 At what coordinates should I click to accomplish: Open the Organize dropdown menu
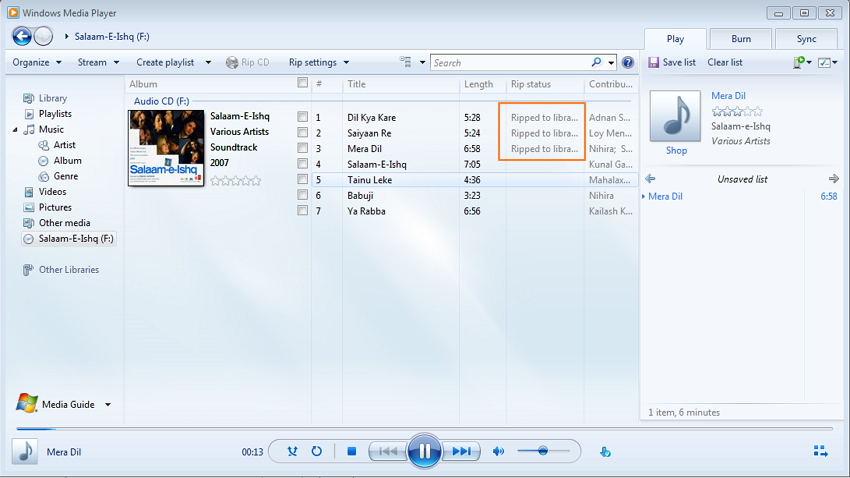pyautogui.click(x=37, y=62)
